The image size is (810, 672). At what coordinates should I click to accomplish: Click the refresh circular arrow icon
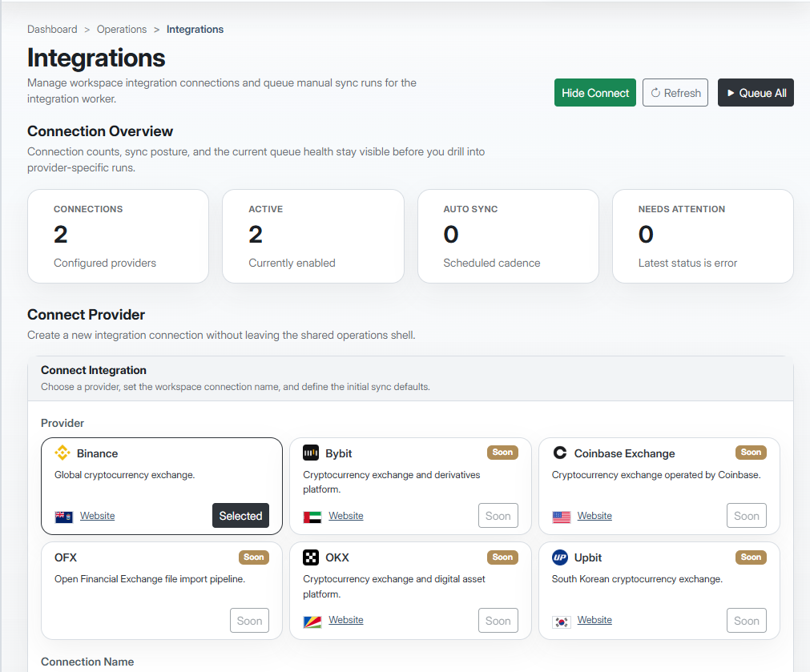pos(656,92)
